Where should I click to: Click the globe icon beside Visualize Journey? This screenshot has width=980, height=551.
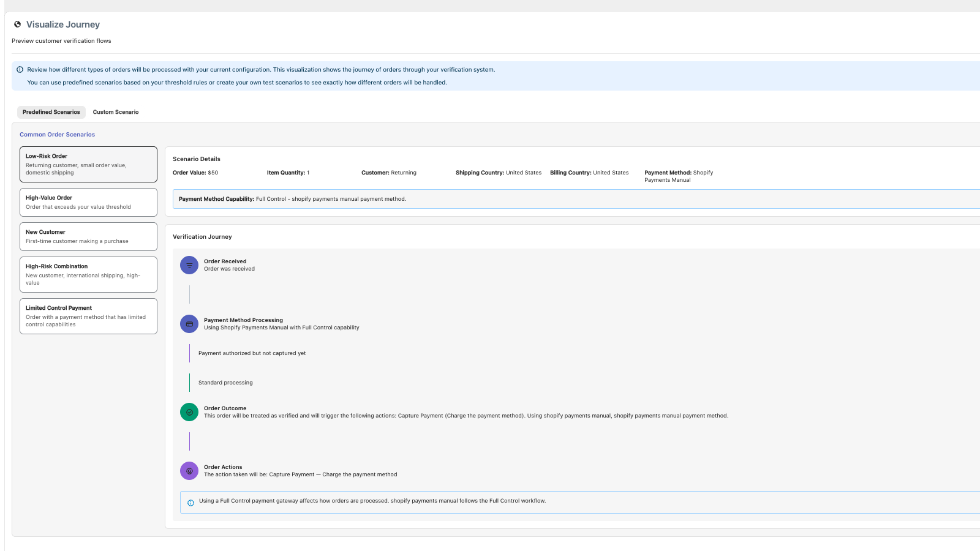click(x=18, y=24)
